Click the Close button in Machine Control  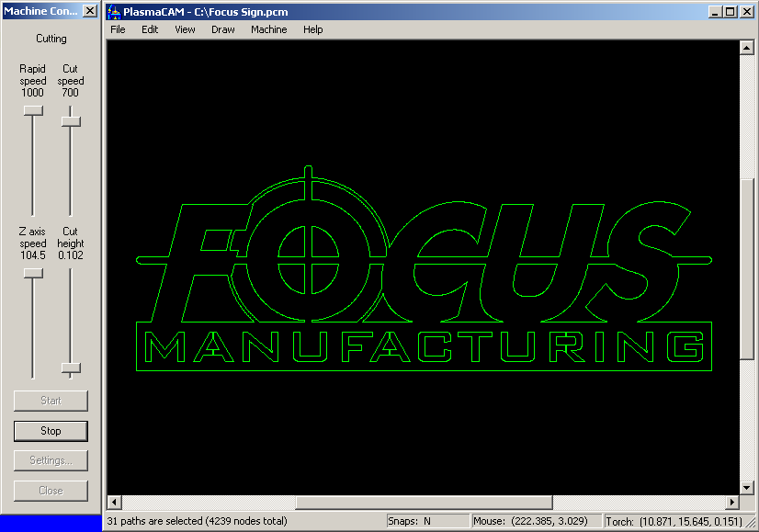point(51,491)
